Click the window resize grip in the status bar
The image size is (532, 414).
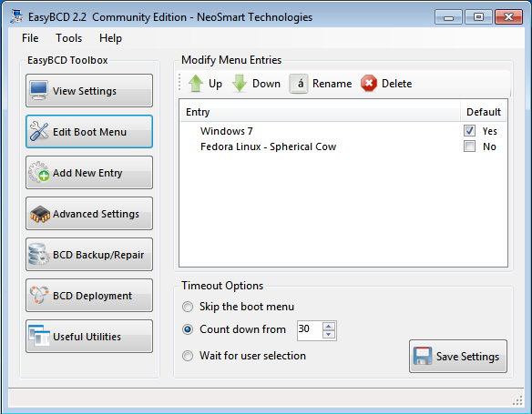point(517,400)
